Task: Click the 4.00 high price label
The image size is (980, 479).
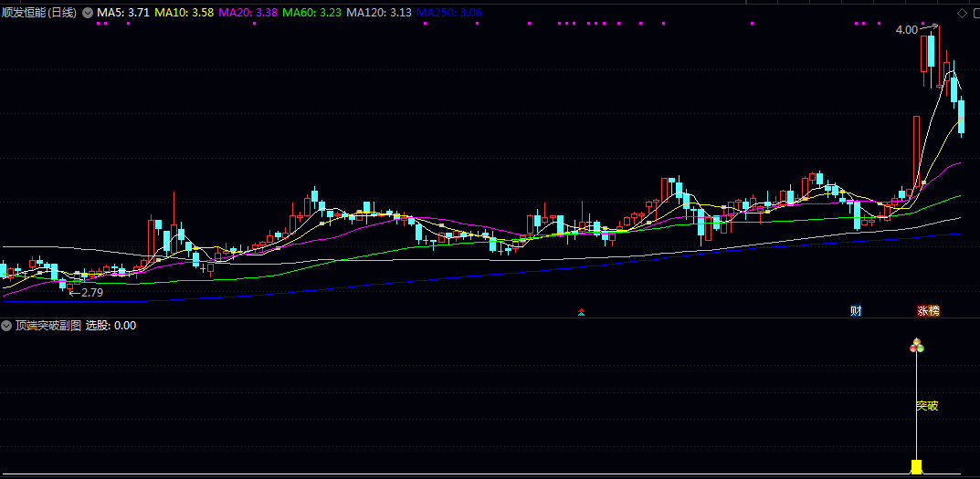Action: click(x=906, y=30)
